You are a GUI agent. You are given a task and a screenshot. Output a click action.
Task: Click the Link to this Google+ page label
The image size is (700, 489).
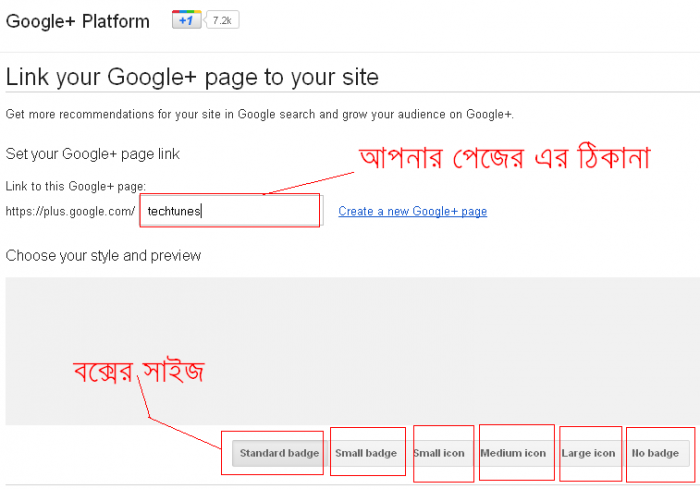[76, 186]
